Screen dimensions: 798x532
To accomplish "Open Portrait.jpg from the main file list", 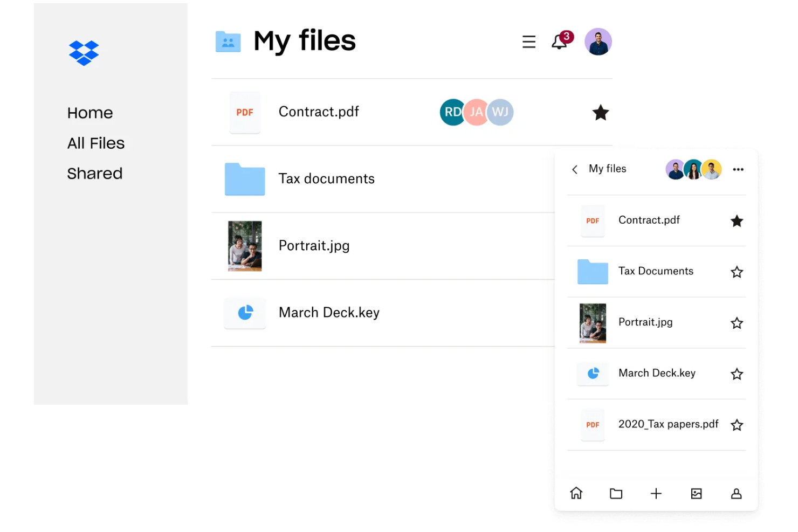I will [x=314, y=246].
